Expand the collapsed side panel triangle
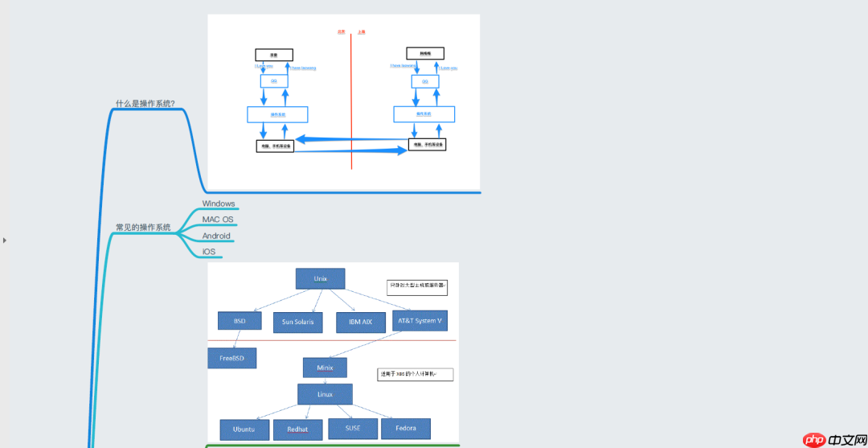Image resolution: width=868 pixels, height=448 pixels. 5,240
